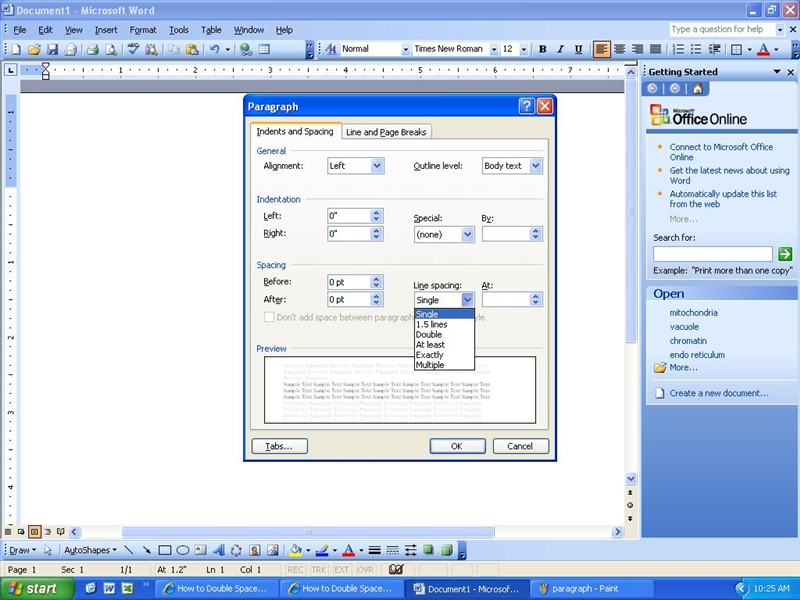The height and width of the screenshot is (600, 800).
Task: Open the Special indentation dropdown
Action: [x=467, y=235]
